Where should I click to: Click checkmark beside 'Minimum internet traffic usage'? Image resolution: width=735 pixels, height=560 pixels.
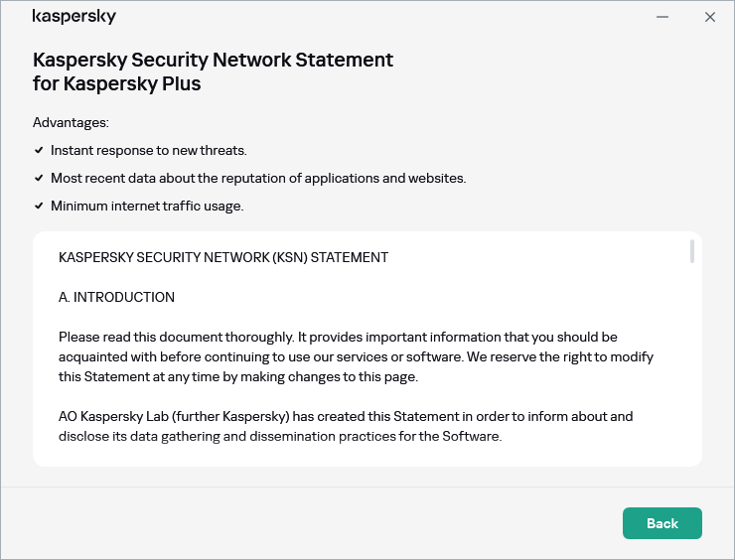click(x=39, y=206)
